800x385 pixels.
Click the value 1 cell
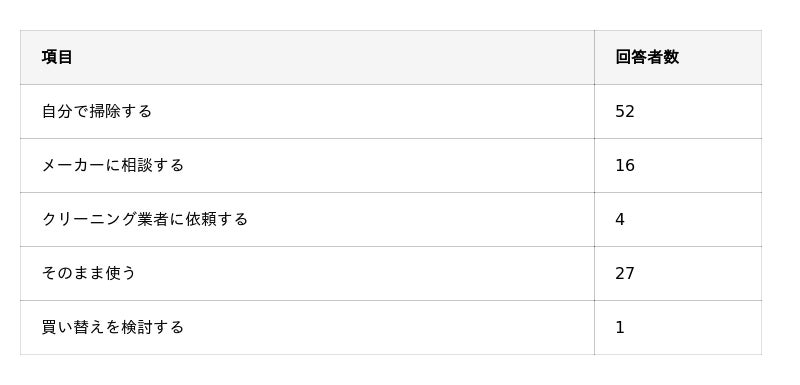coord(678,328)
